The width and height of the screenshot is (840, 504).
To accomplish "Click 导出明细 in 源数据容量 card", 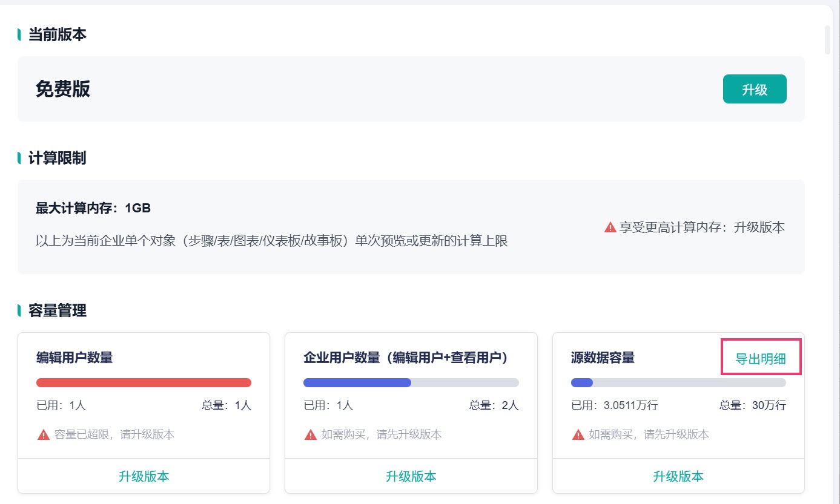I will (x=761, y=358).
